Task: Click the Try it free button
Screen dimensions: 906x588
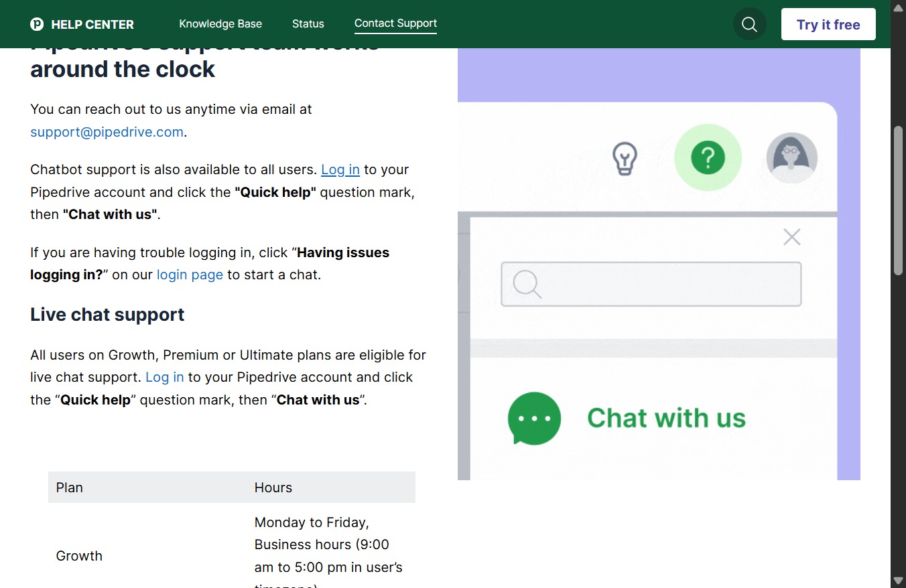Action: [x=828, y=25]
